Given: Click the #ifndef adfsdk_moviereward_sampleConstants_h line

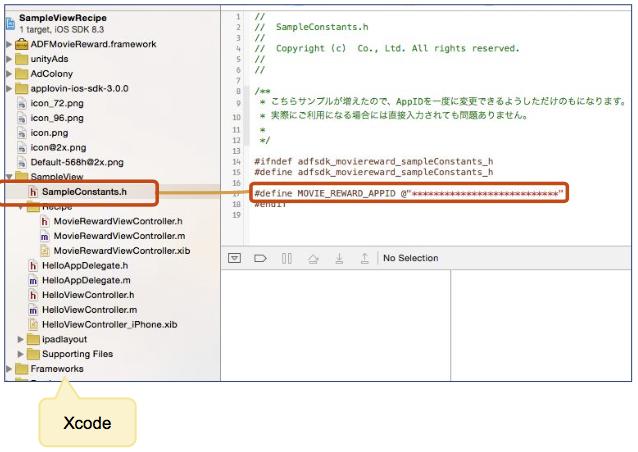Looking at the screenshot, I should click(x=374, y=162).
